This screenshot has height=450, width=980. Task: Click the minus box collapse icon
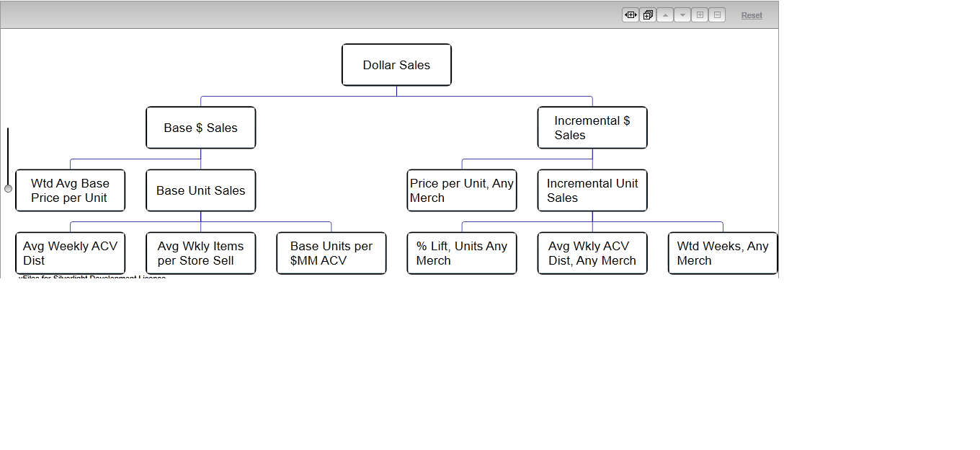717,15
